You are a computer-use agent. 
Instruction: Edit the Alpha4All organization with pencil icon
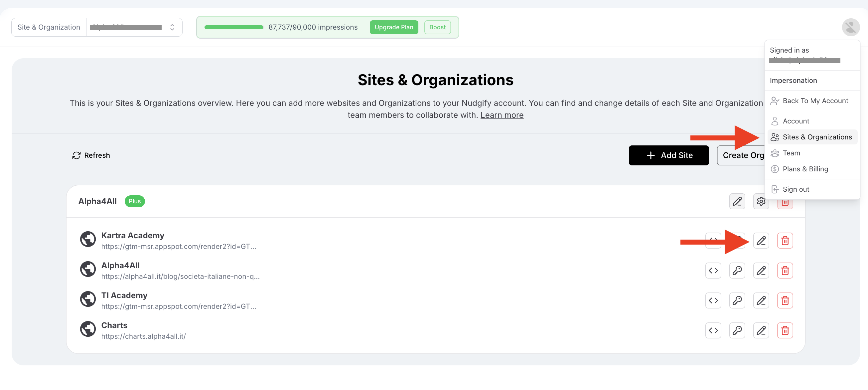(x=737, y=201)
